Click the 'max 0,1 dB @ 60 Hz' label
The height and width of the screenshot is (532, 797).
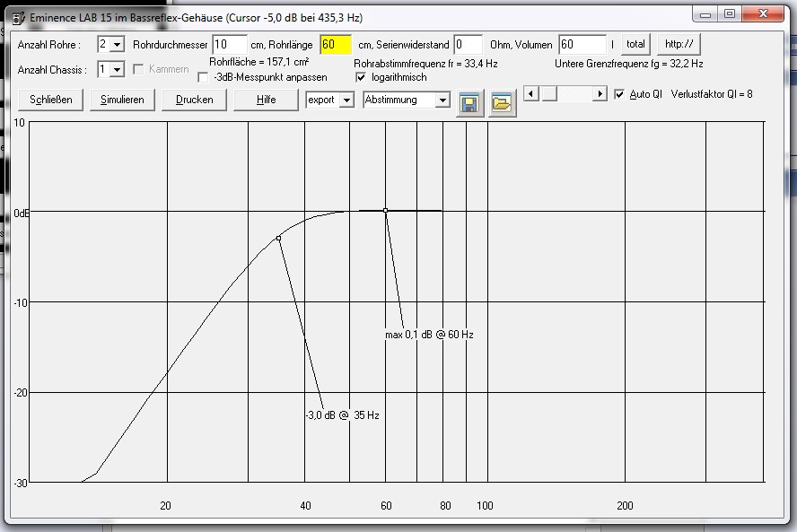tap(430, 335)
